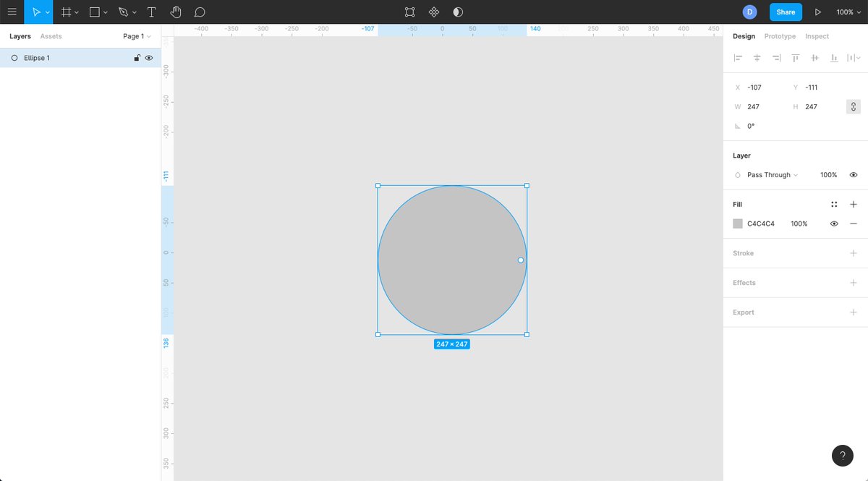
Task: Select the Ellipse 1 layer row
Action: click(x=80, y=58)
